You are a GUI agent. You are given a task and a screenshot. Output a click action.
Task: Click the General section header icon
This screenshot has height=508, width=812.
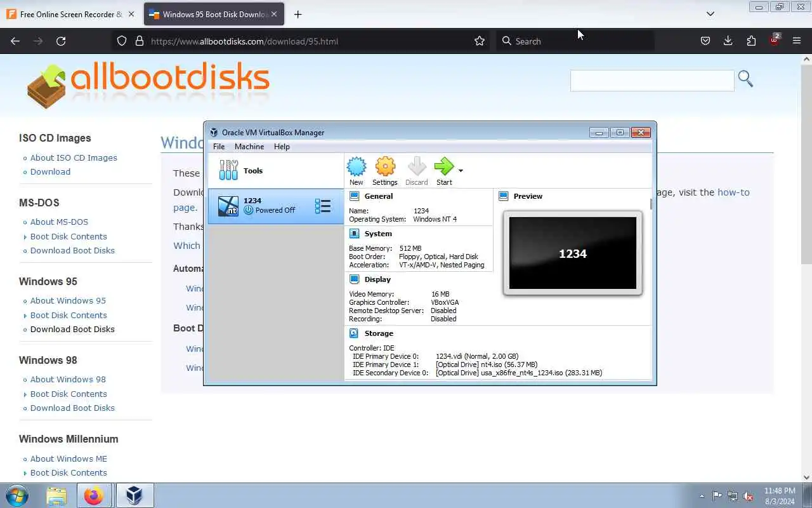(x=354, y=196)
